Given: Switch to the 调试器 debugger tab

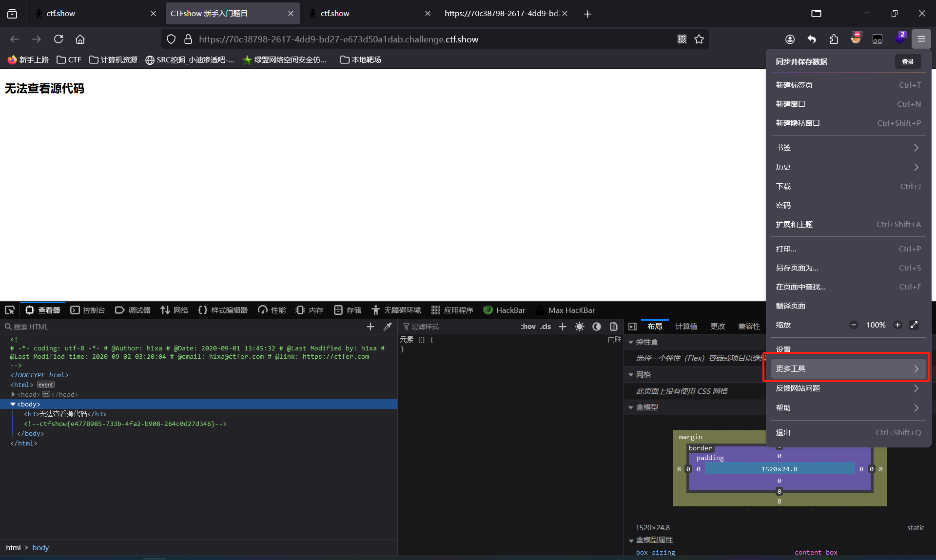Looking at the screenshot, I should [x=133, y=310].
